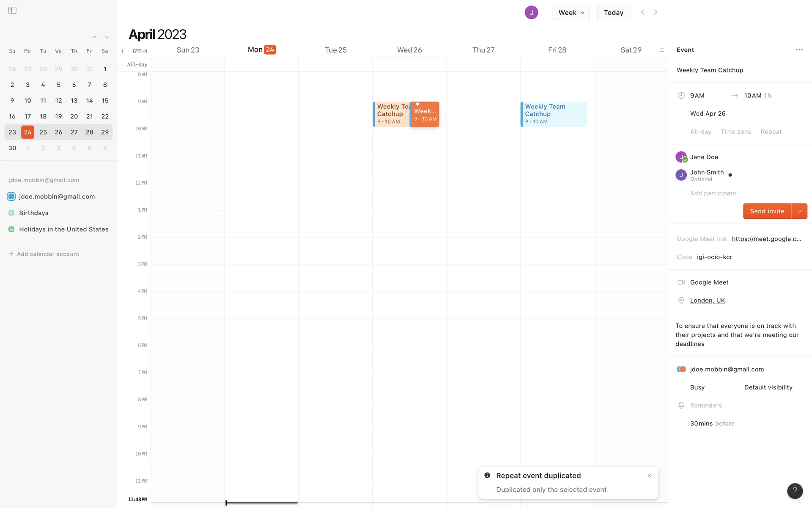Toggle the sidebar panel icon
The image size is (812, 508).
(x=12, y=10)
